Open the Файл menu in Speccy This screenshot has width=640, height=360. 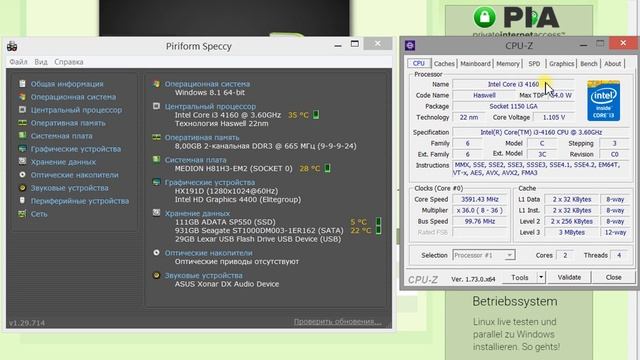(18, 62)
